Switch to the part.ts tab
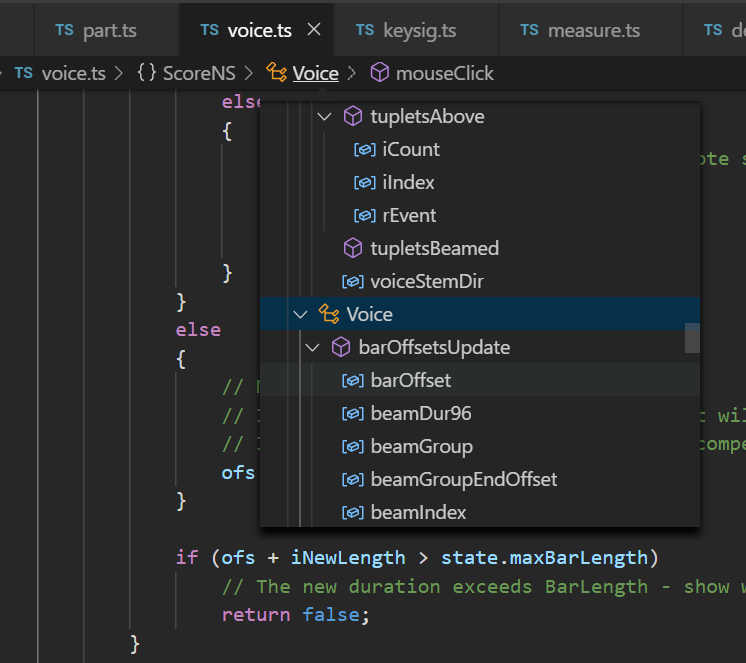This screenshot has width=746, height=663. coord(106,30)
